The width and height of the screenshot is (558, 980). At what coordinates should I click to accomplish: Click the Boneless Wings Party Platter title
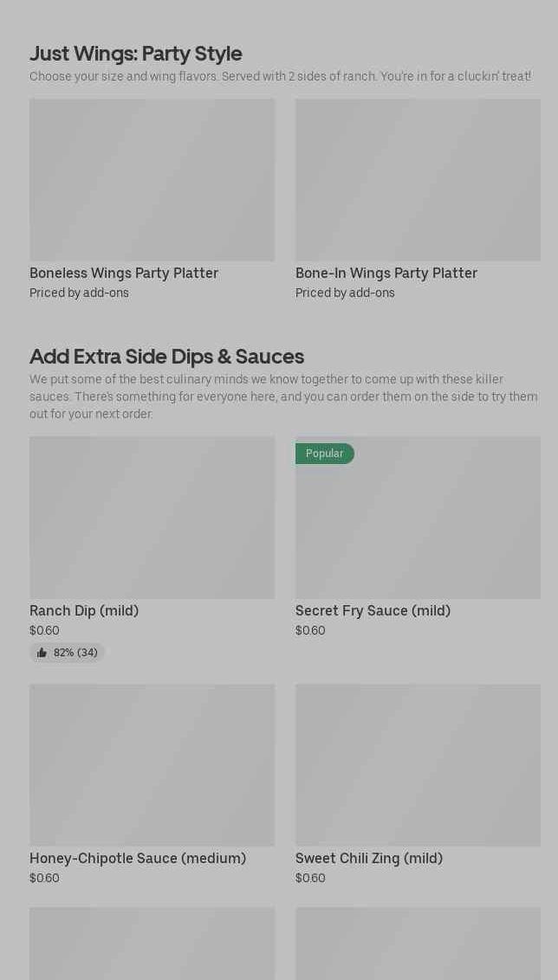(124, 273)
